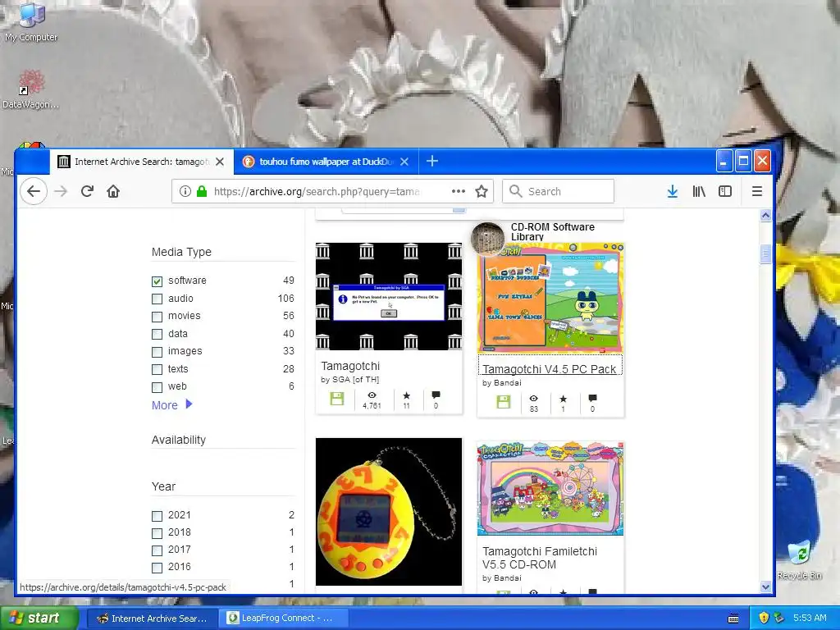
Task: Click the favorites star showing 11
Action: coord(407,395)
